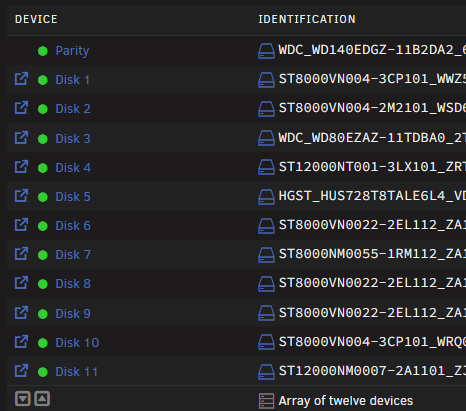The image size is (466, 411).
Task: Click drive icon beside ST12000NM0007
Action: point(266,372)
